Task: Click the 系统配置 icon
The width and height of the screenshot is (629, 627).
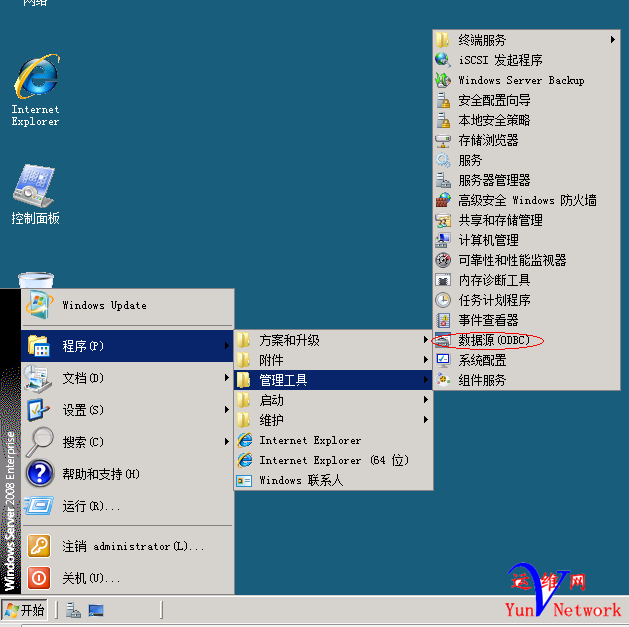Action: (x=443, y=360)
